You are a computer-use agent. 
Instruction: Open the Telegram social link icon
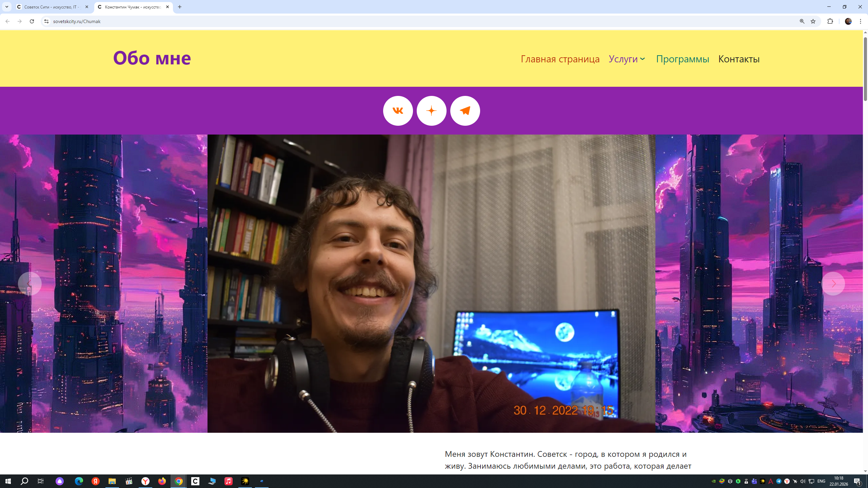click(465, 111)
